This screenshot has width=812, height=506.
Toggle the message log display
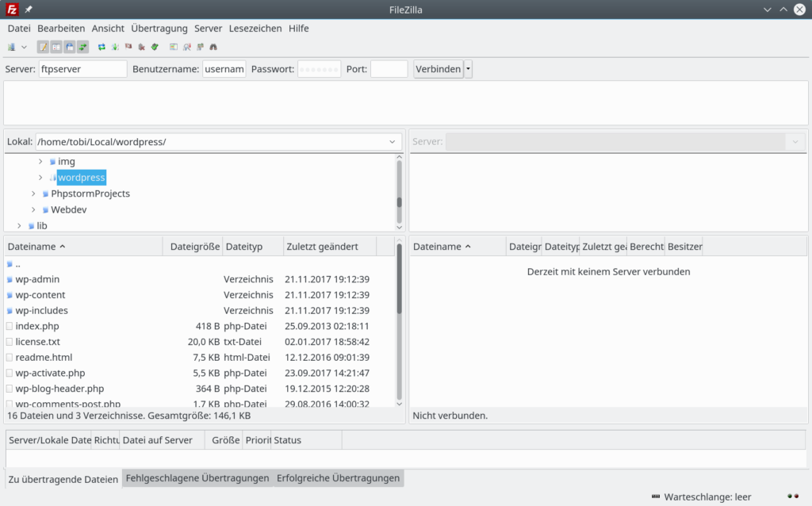tap(43, 47)
